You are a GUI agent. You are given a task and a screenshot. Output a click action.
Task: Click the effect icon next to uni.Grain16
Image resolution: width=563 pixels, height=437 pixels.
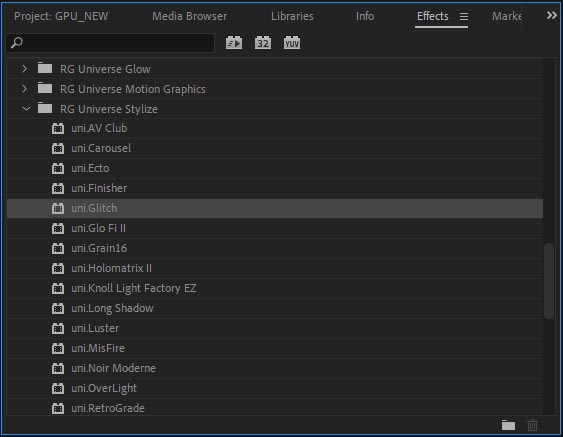click(58, 248)
